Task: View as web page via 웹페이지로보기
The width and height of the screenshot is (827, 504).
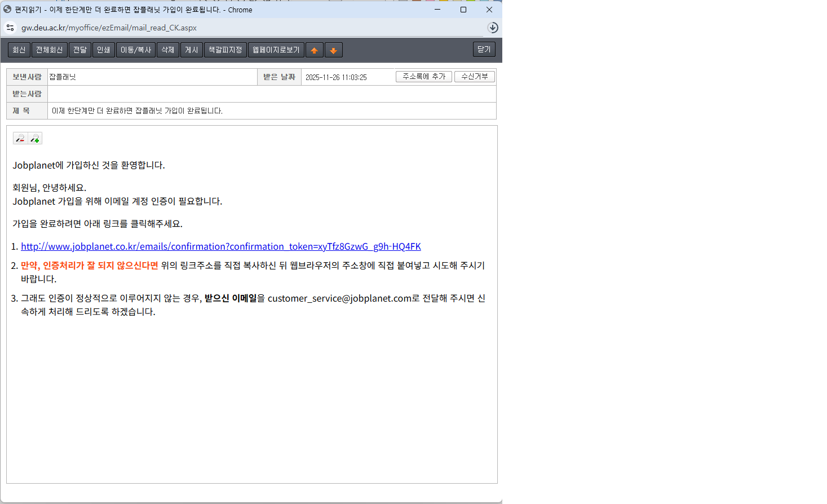Action: pos(276,50)
